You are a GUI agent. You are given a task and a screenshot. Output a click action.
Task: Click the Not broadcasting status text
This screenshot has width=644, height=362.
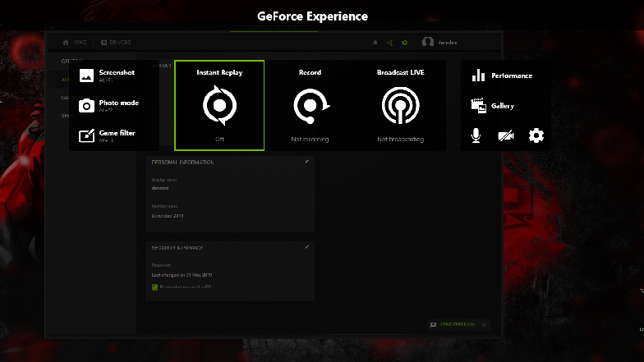pos(401,140)
